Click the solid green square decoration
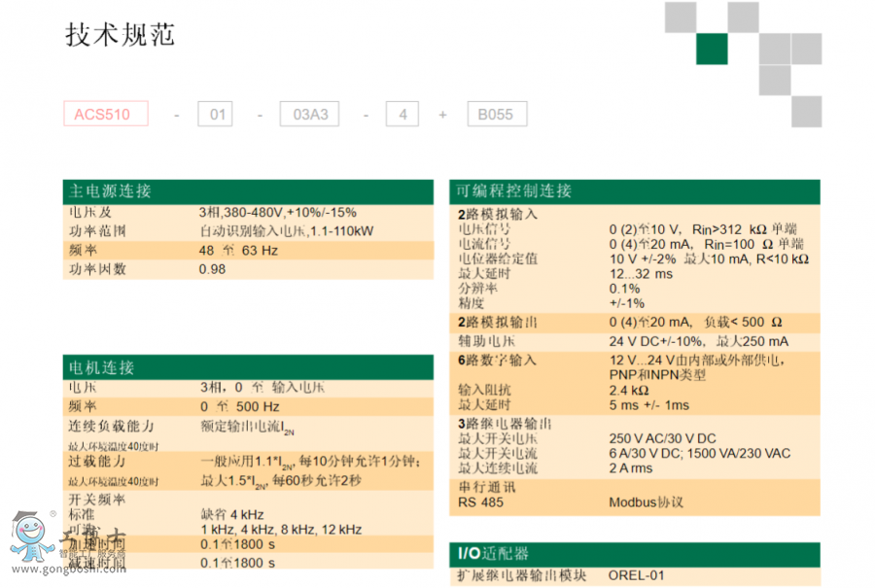875x588 pixels. click(711, 49)
